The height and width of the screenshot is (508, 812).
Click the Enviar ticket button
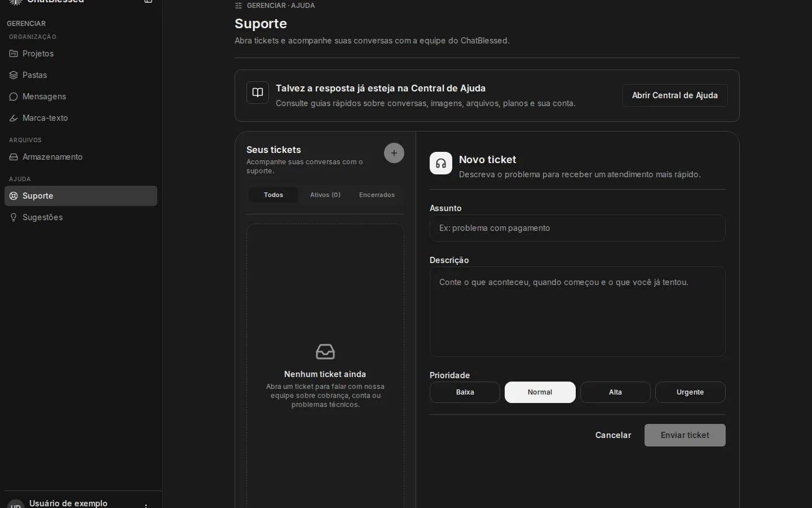pyautogui.click(x=685, y=435)
